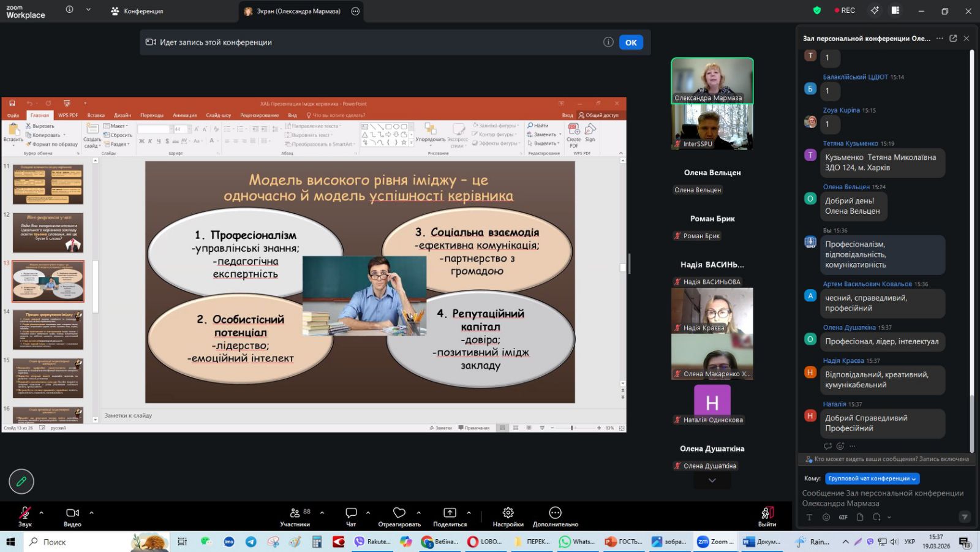Image resolution: width=980 pixels, height=552 pixels.
Task: Click the green annotation pencil button
Action: (x=21, y=482)
